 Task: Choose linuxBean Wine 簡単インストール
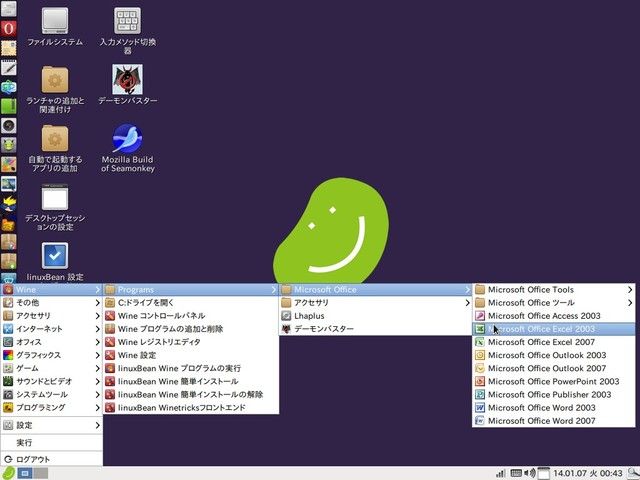[191, 381]
